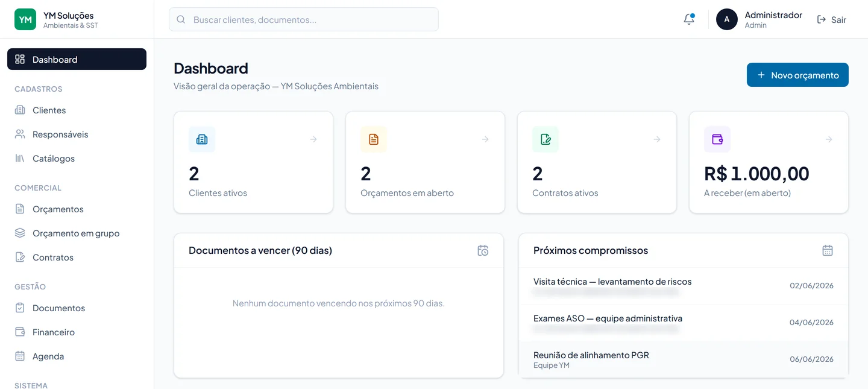Click the Equipe YM subtitle
868x389 pixels.
552,365
